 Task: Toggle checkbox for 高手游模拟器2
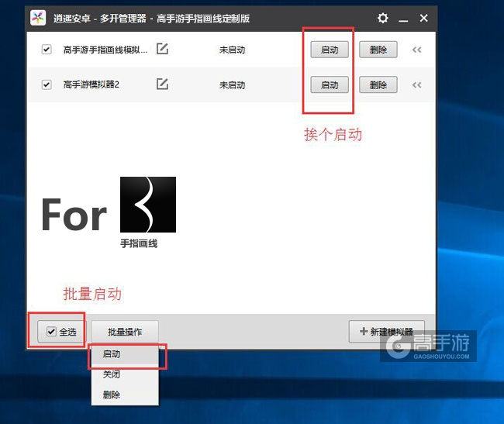click(47, 84)
